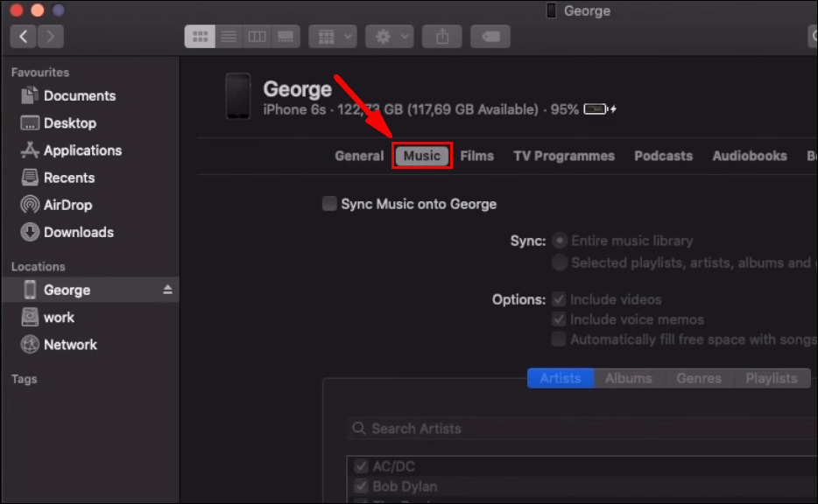Go back with the left chevron button
This screenshot has height=504, width=818.
[24, 37]
